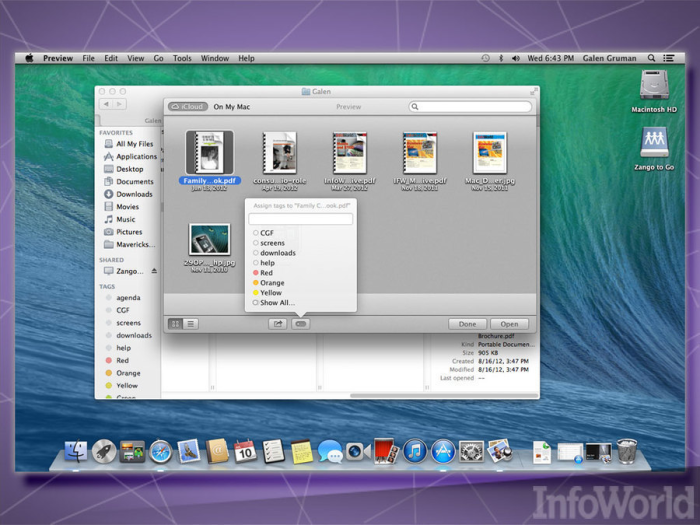Open Downloads in Finder sidebar
This screenshot has height=525, width=700.
pos(128,194)
